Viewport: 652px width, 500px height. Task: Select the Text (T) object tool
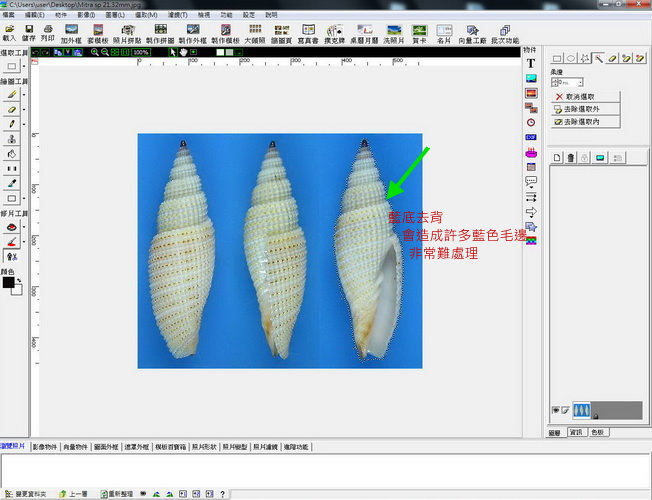[531, 63]
